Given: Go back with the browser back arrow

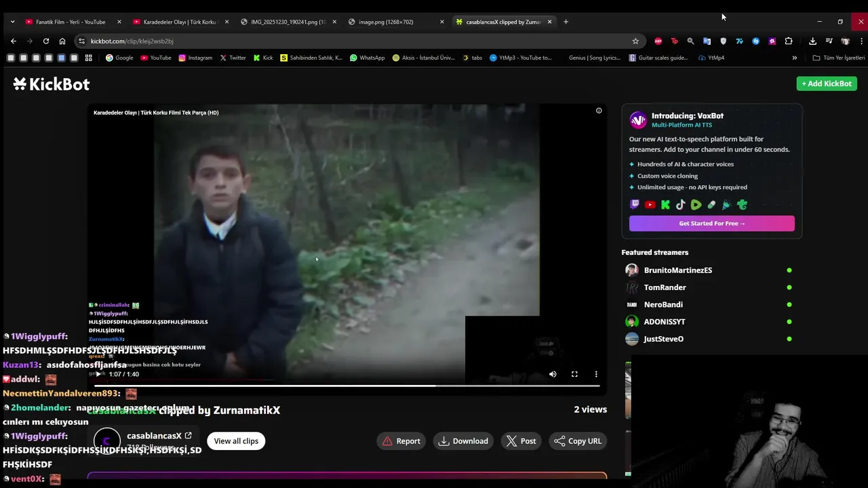Looking at the screenshot, I should (14, 41).
